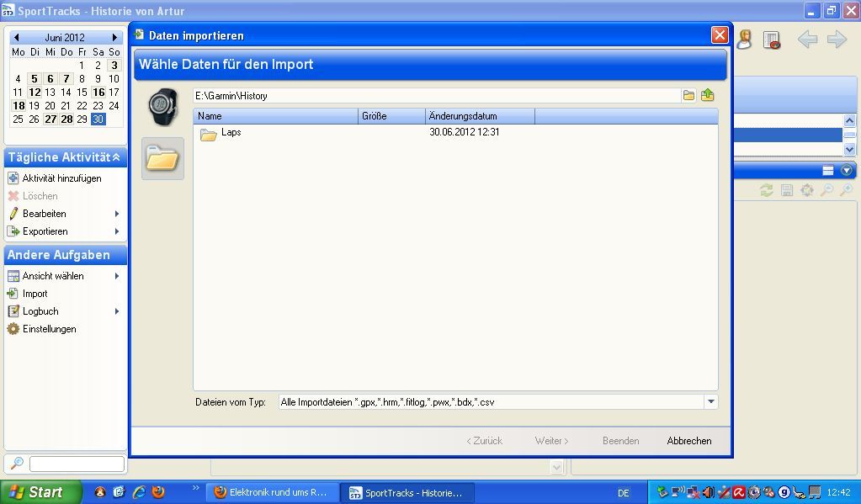Click the athlete profile icon
Screen dimensions: 861x504
click(x=744, y=40)
